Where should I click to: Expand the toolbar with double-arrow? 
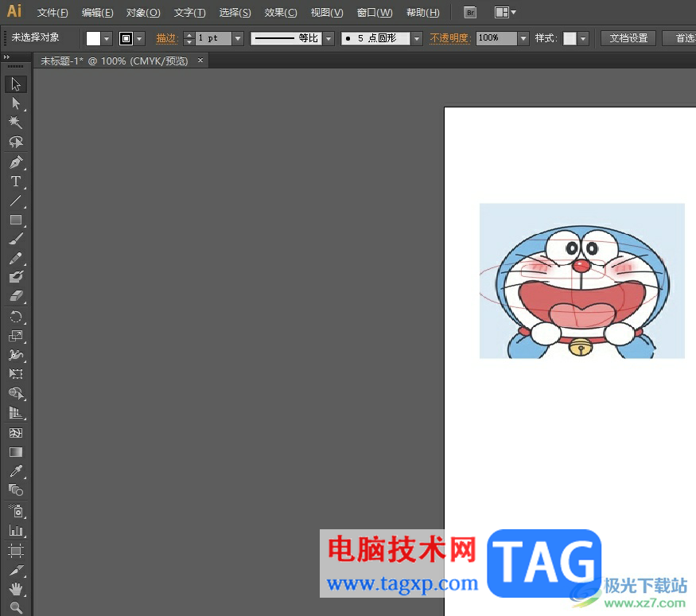click(x=6, y=57)
